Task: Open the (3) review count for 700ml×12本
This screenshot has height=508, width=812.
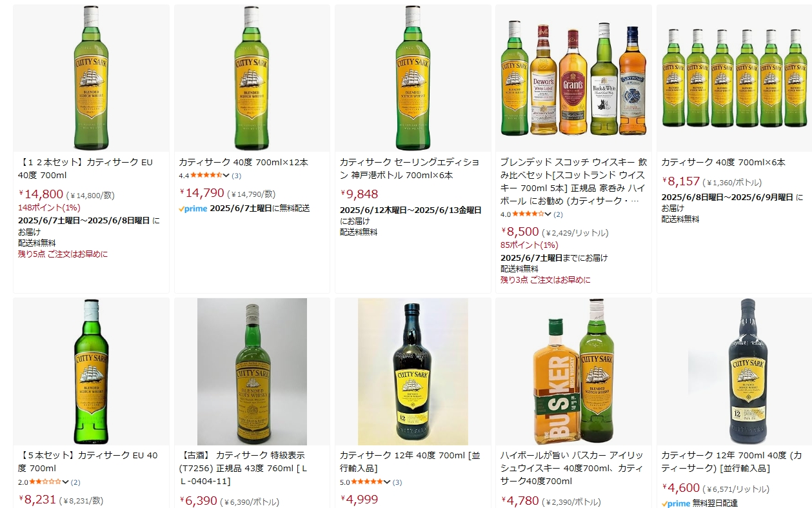Action: (x=237, y=176)
